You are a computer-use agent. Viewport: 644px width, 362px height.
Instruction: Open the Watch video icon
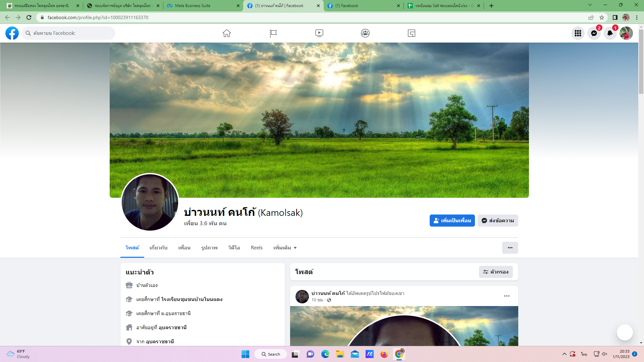pos(319,33)
